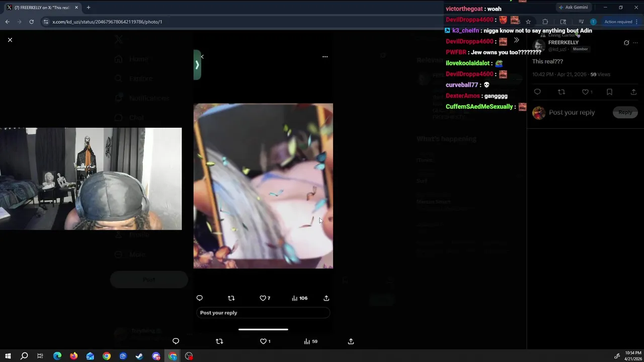This screenshot has width=644, height=362.
Task: Click victorthegoat username in chat
Action: [x=464, y=9]
